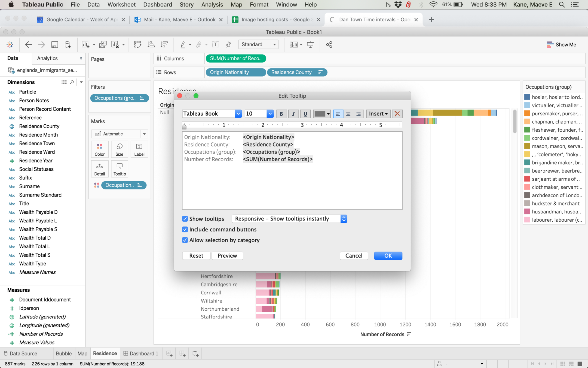Switch to the Dashboard 1 tab
This screenshot has width=588, height=368.
pos(141,354)
